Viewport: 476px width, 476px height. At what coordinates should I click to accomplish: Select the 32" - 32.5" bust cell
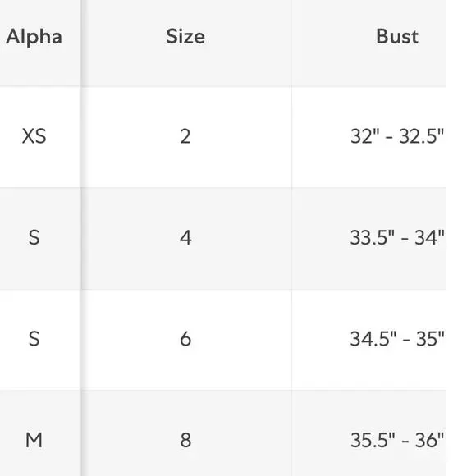[x=397, y=136]
